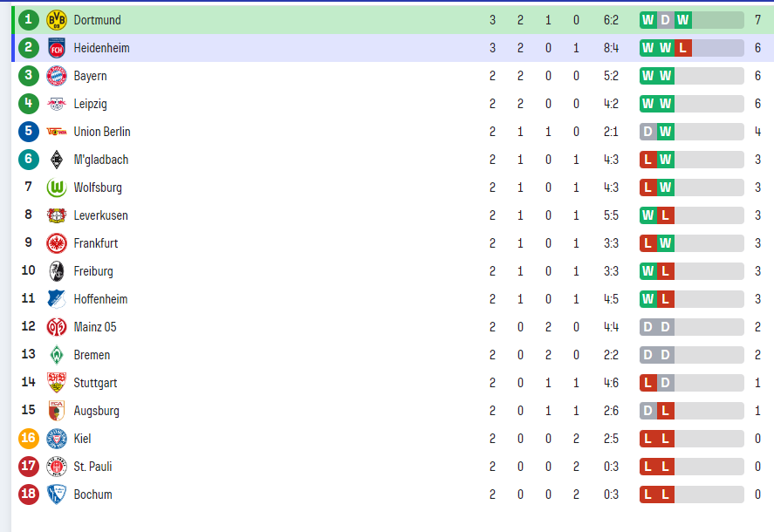This screenshot has width=774, height=532.
Task: Select the Leipzig club logo
Action: [x=56, y=104]
